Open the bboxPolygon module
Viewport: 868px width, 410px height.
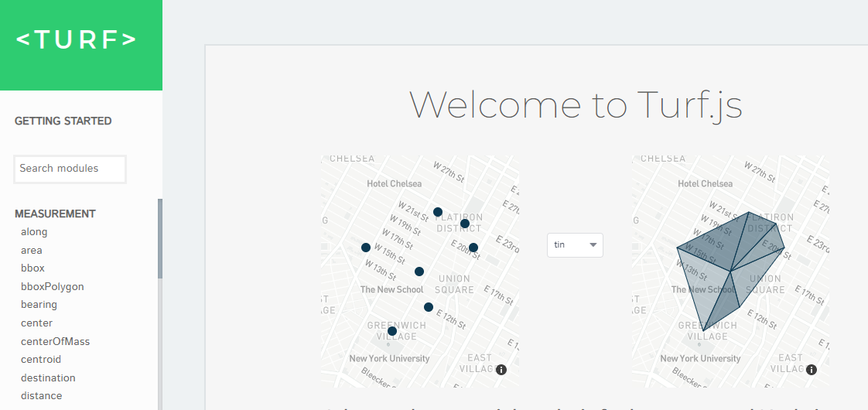[53, 286]
